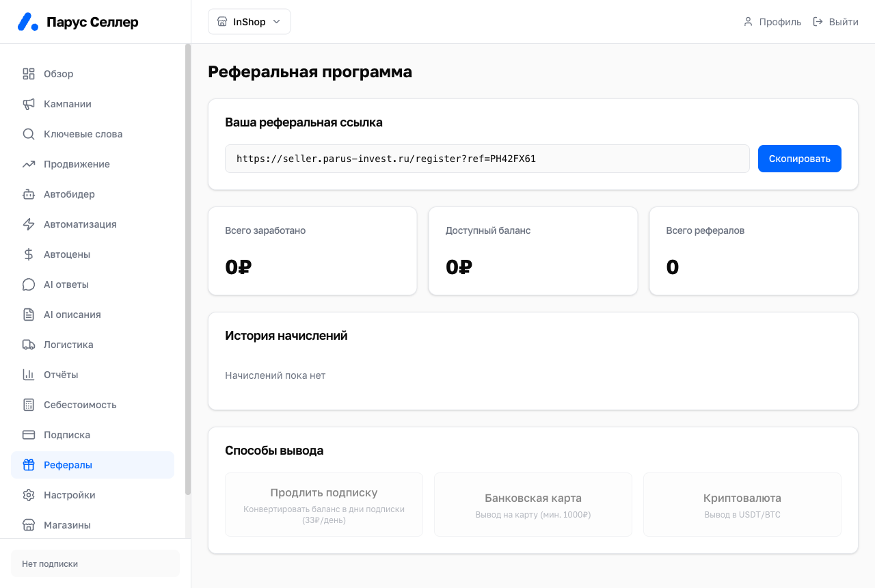Click the Логистика truck icon
This screenshot has height=588, width=875.
pos(29,345)
